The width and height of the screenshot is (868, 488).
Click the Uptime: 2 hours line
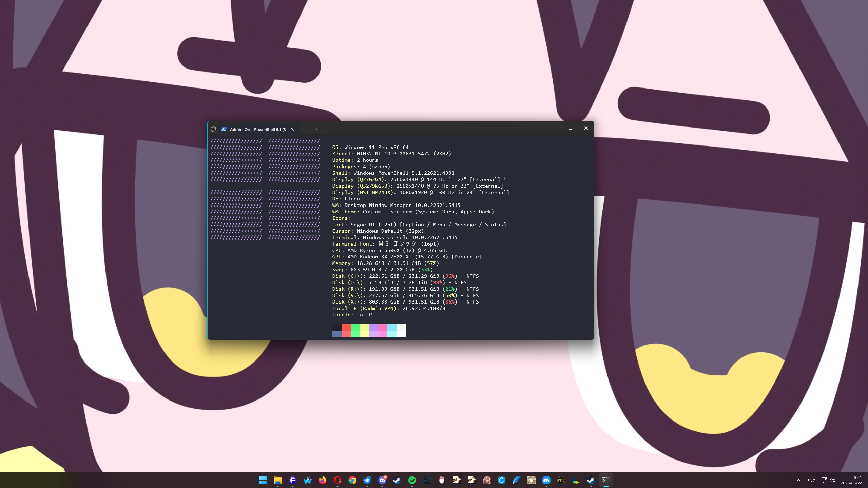point(355,160)
